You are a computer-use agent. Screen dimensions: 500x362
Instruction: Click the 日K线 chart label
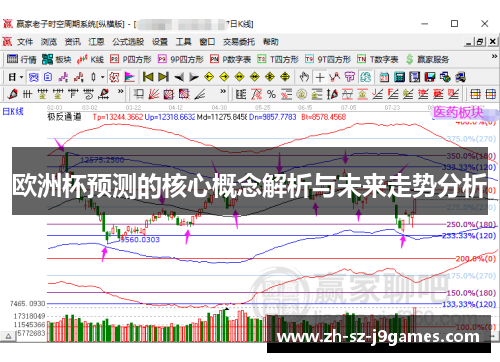tap(13, 111)
